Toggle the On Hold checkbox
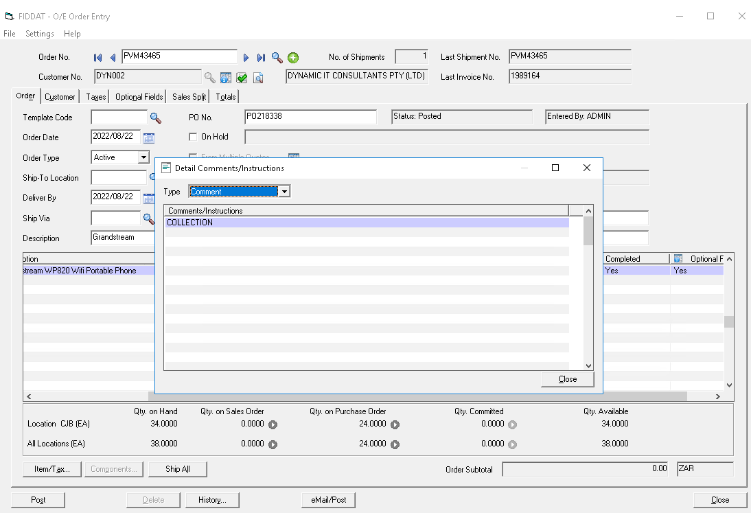 [194, 137]
